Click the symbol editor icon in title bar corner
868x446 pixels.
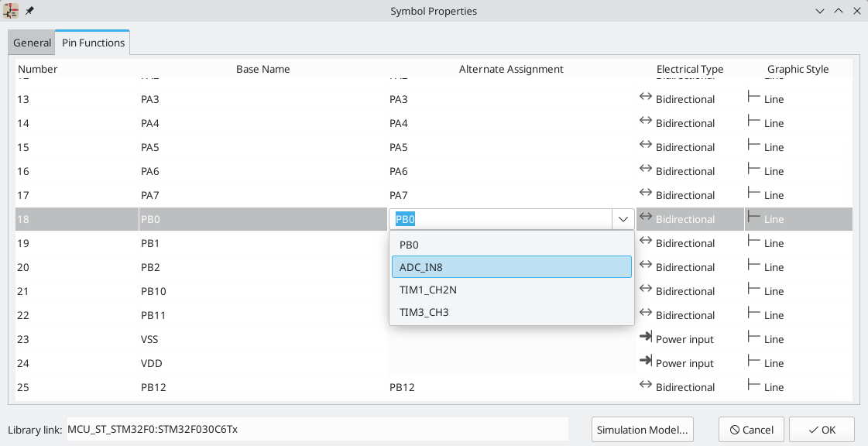pyautogui.click(x=10, y=11)
